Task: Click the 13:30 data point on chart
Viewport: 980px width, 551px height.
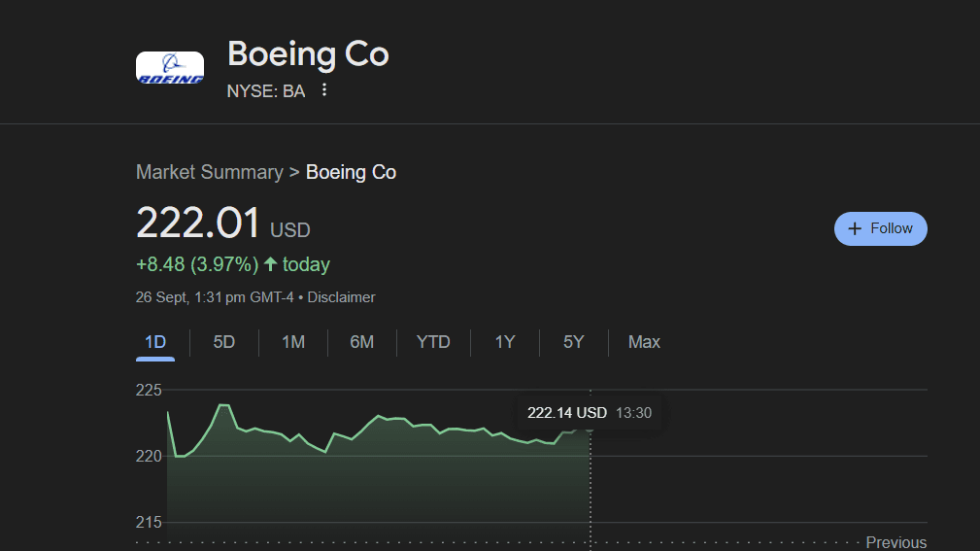Action: point(590,428)
